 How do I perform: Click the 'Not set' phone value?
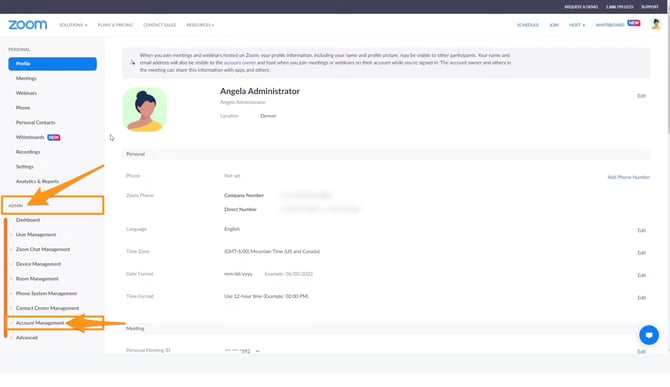pyautogui.click(x=232, y=176)
